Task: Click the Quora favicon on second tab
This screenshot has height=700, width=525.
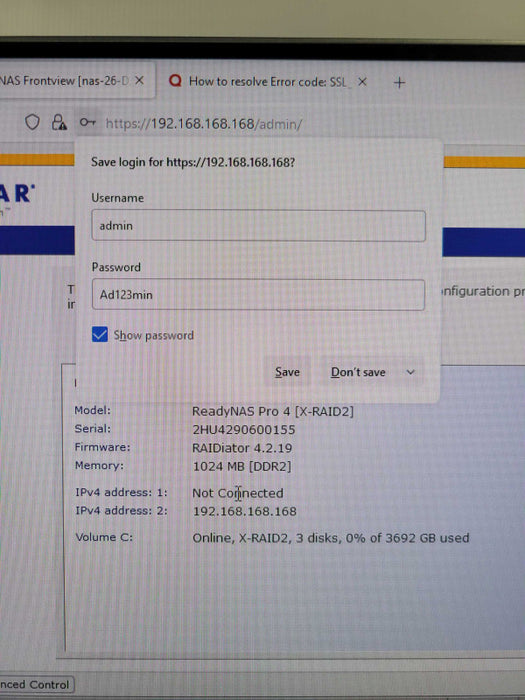Action: pos(175,81)
